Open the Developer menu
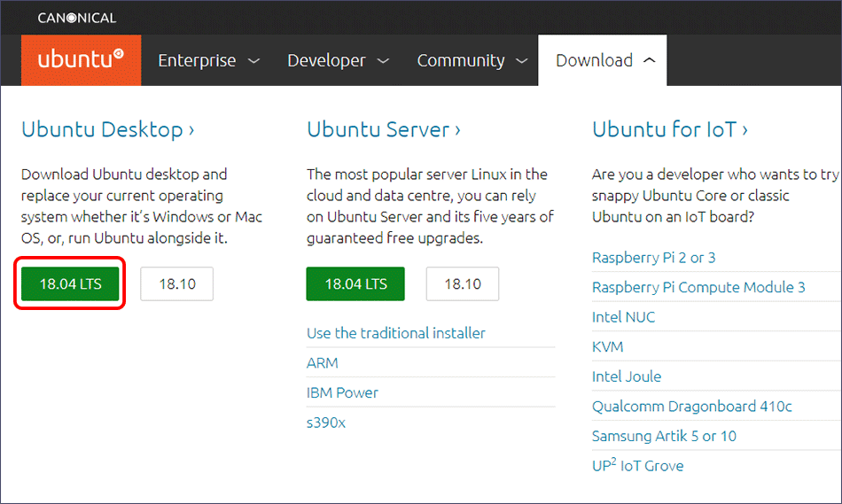The height and width of the screenshot is (504, 842). [x=338, y=60]
